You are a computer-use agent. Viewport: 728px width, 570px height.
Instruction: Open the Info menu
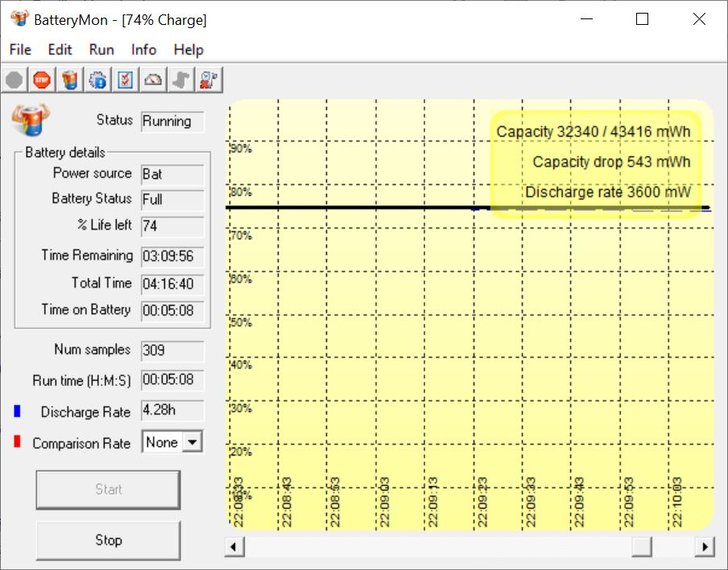(x=143, y=50)
